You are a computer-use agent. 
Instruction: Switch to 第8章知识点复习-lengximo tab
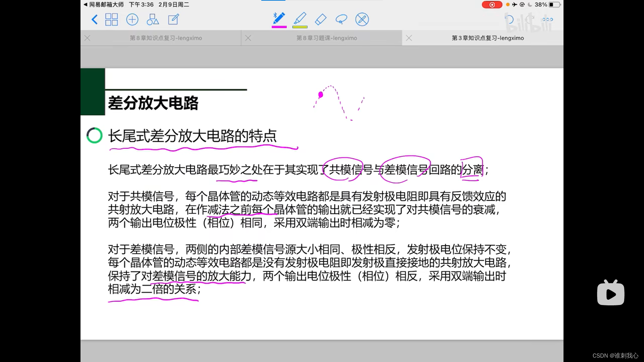166,38
